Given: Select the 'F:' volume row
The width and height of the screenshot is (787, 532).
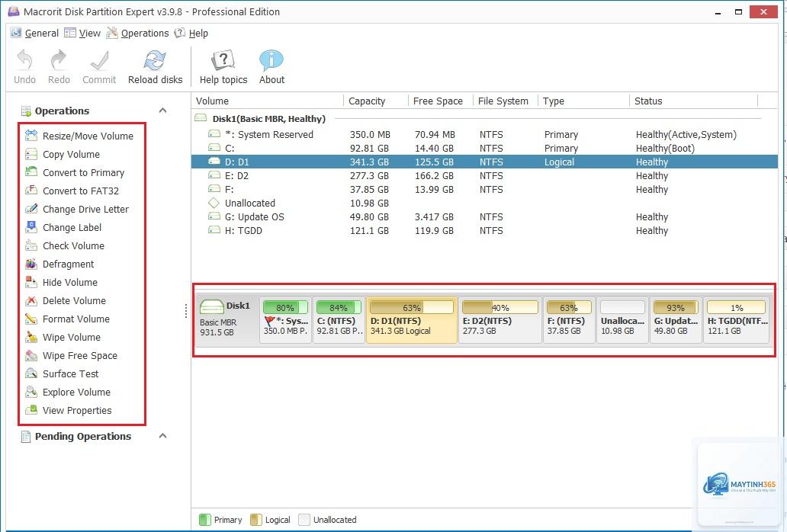Looking at the screenshot, I should pyautogui.click(x=484, y=189).
